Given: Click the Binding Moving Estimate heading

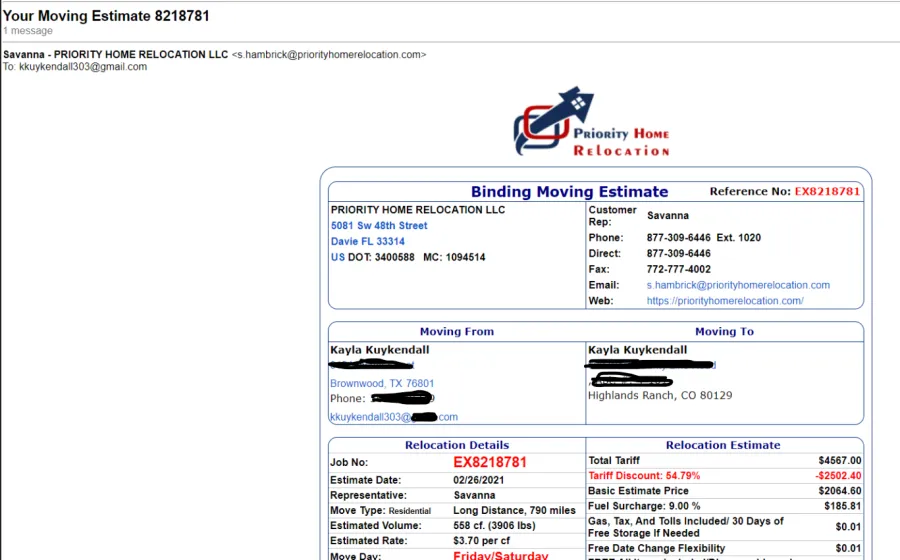Looking at the screenshot, I should pyautogui.click(x=569, y=192).
